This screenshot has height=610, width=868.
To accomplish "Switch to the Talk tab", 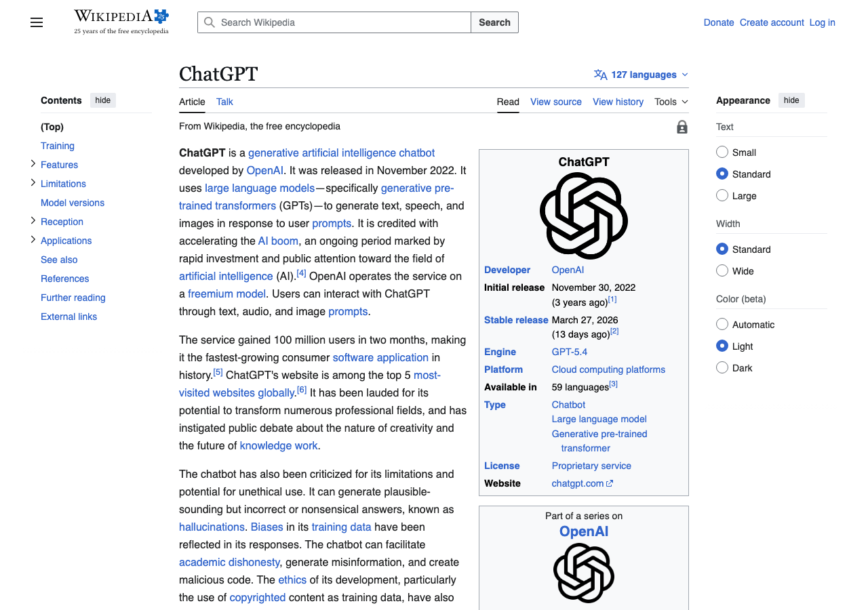I will pyautogui.click(x=224, y=102).
